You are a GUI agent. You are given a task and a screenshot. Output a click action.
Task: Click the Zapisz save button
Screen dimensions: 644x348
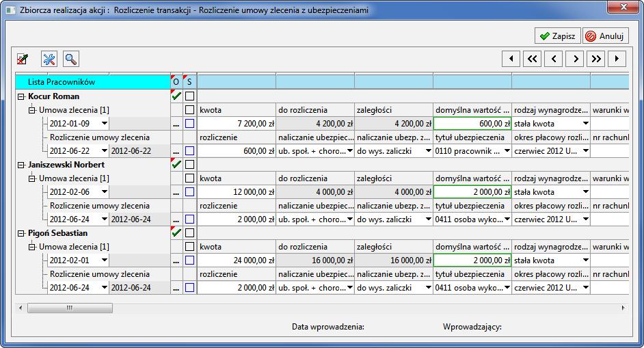pos(557,36)
